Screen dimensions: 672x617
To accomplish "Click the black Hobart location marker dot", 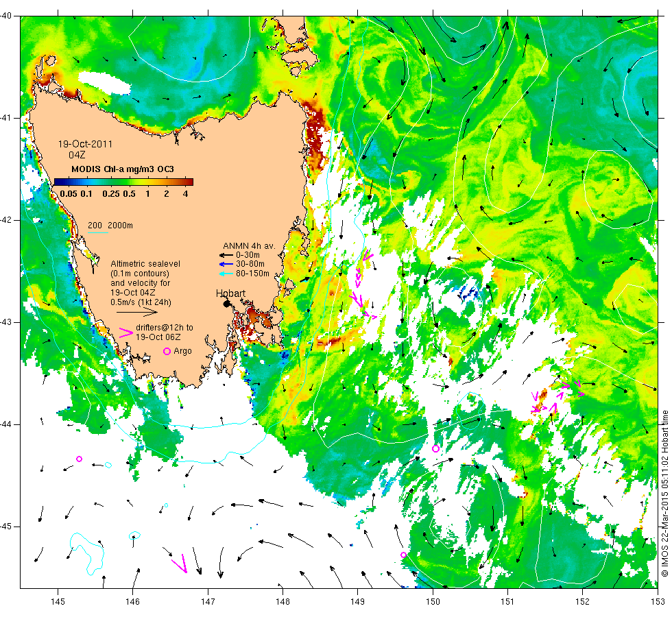I will click(x=227, y=304).
